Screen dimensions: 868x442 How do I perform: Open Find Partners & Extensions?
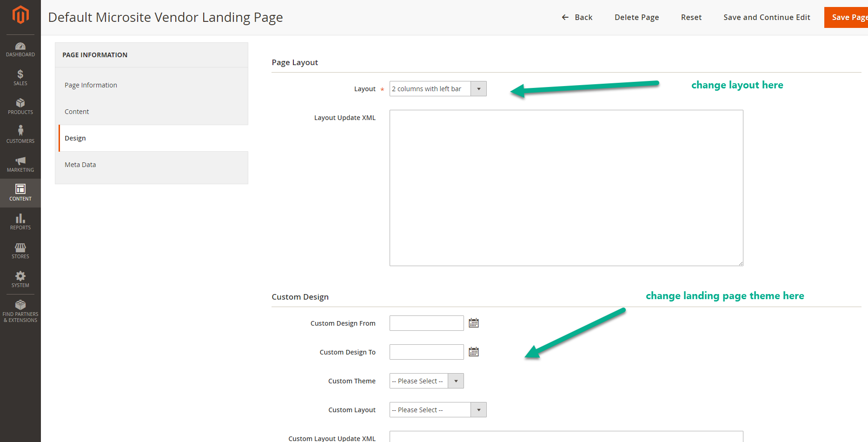(20, 311)
